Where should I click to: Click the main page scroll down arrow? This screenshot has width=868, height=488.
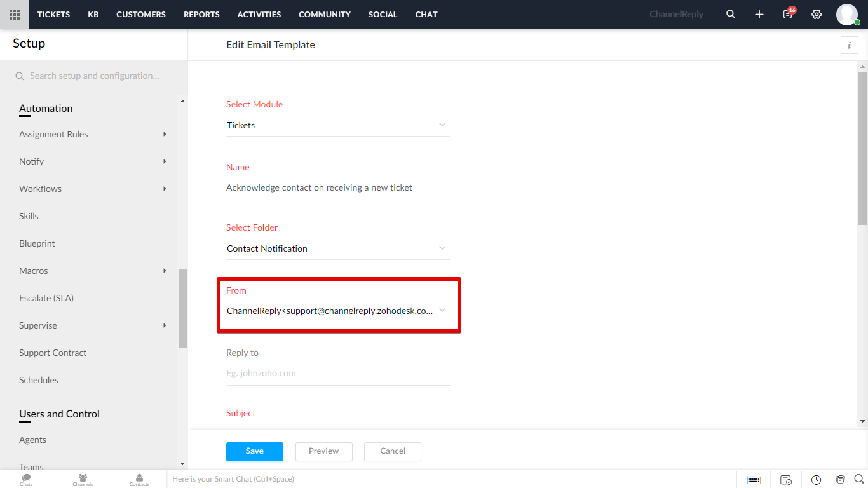point(862,421)
